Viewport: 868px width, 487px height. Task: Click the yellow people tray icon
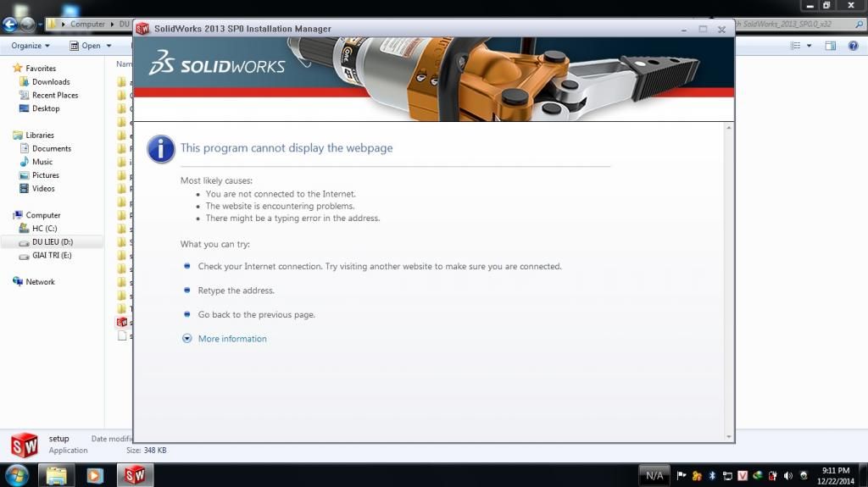697,475
